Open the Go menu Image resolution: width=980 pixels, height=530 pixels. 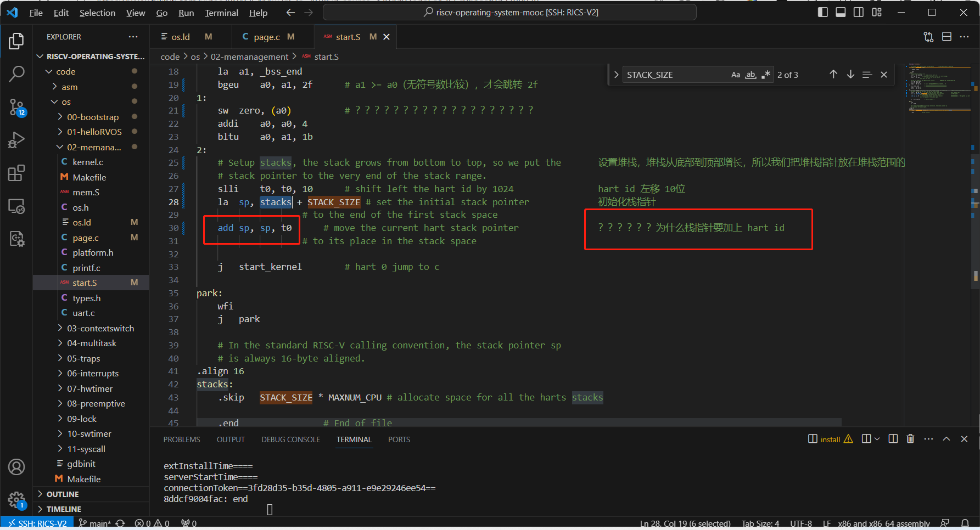[x=161, y=13]
